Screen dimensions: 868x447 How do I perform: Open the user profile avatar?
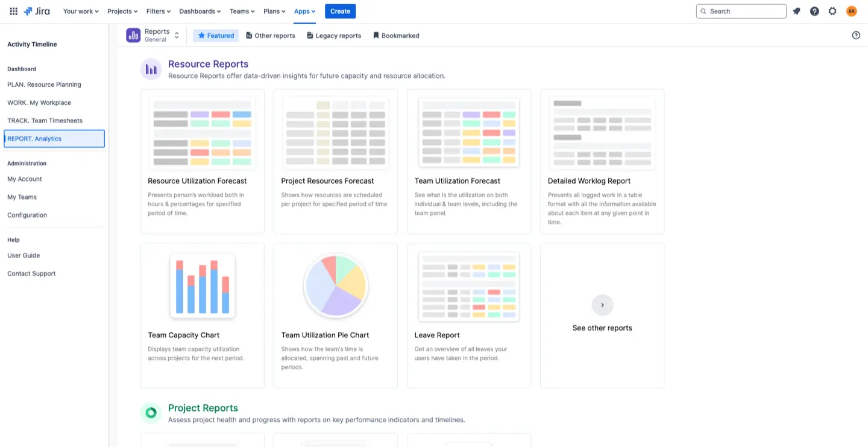tap(851, 11)
